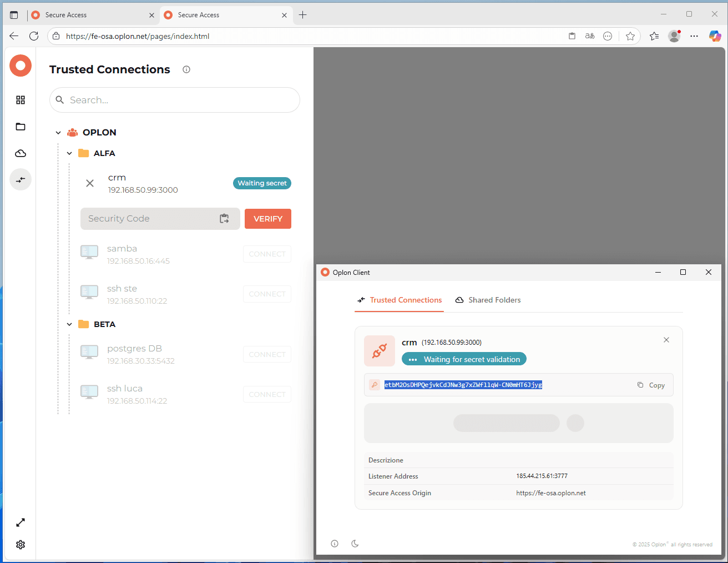Open settings gear in left sidebar

(21, 545)
